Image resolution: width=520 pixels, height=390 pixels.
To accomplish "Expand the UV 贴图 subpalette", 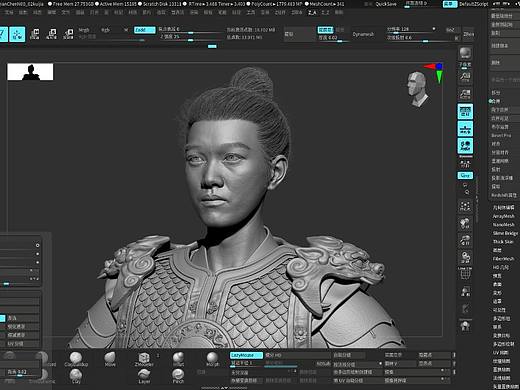I will click(501, 352).
